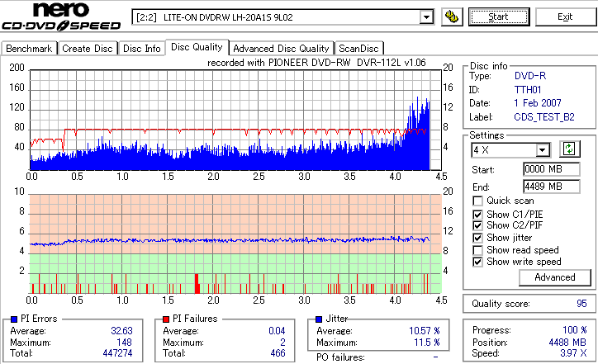Uncheck Show write speed checkbox
This screenshot has width=598, height=364.
coord(477,262)
